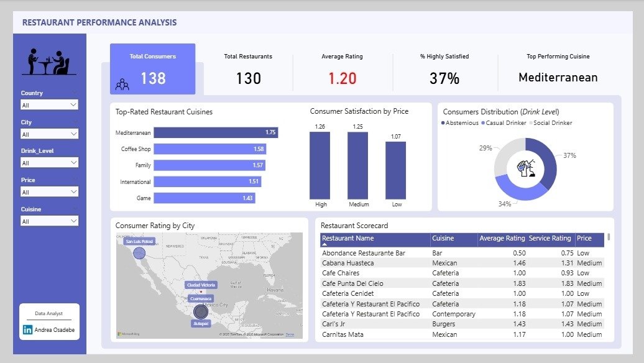Click the dark blue Abstemious color dot
This screenshot has width=644, height=363.
tap(443, 123)
